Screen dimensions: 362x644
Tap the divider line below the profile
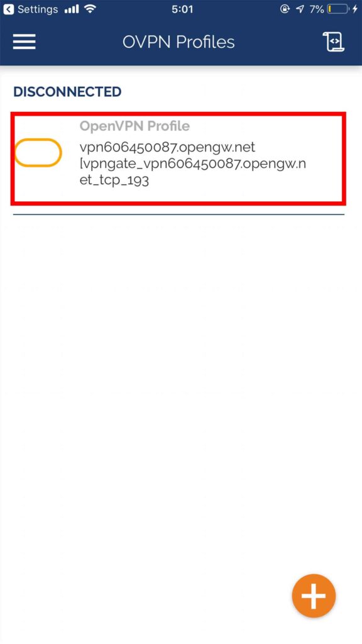click(x=178, y=214)
